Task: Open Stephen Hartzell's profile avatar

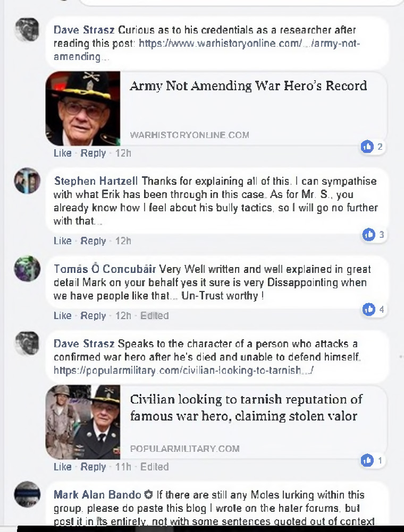Action: 27,181
